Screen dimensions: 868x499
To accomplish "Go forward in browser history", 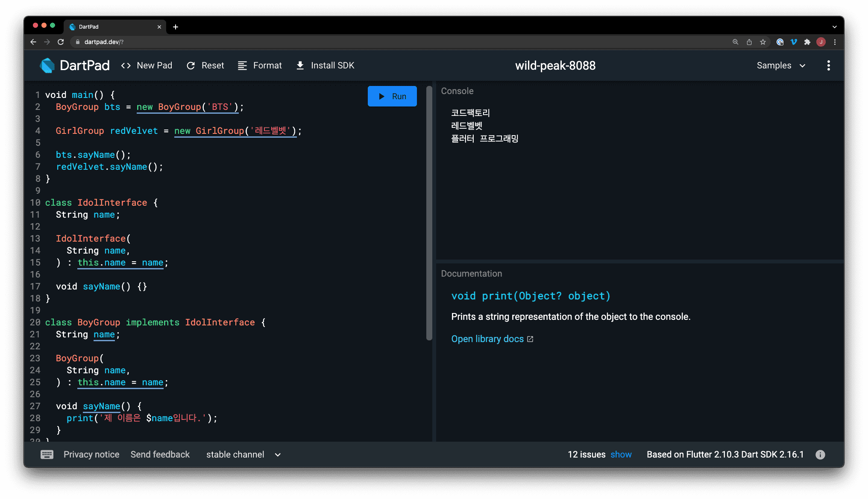I will pos(47,42).
